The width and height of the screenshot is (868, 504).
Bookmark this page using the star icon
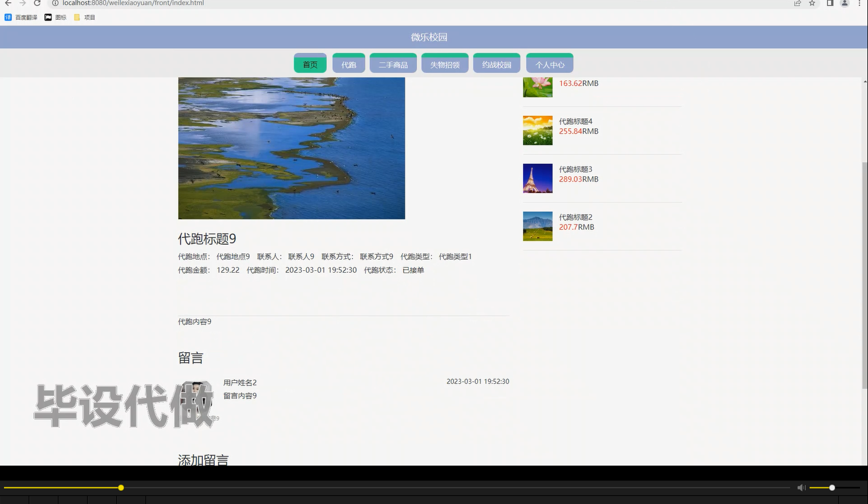click(x=811, y=3)
